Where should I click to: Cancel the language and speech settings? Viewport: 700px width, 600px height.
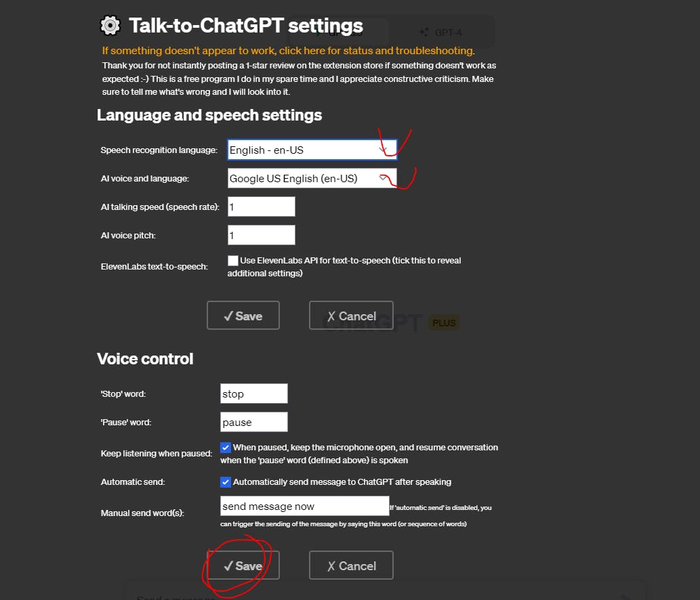(351, 316)
